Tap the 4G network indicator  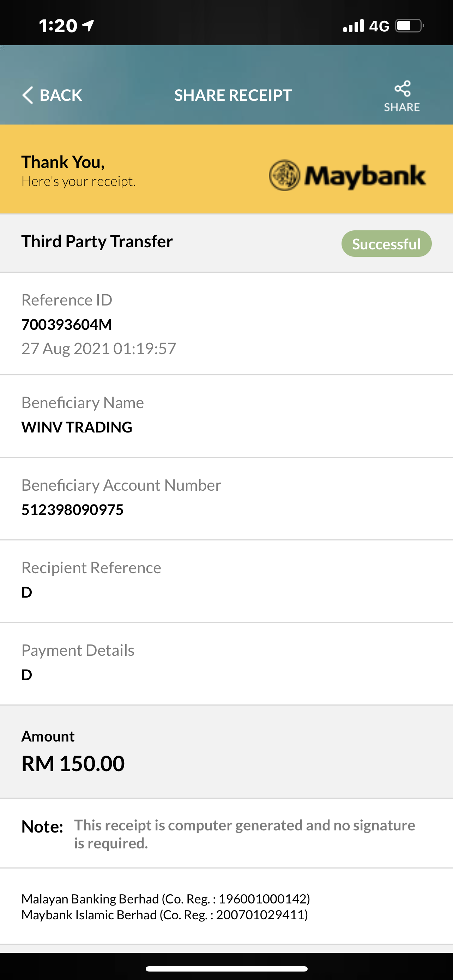tap(379, 26)
